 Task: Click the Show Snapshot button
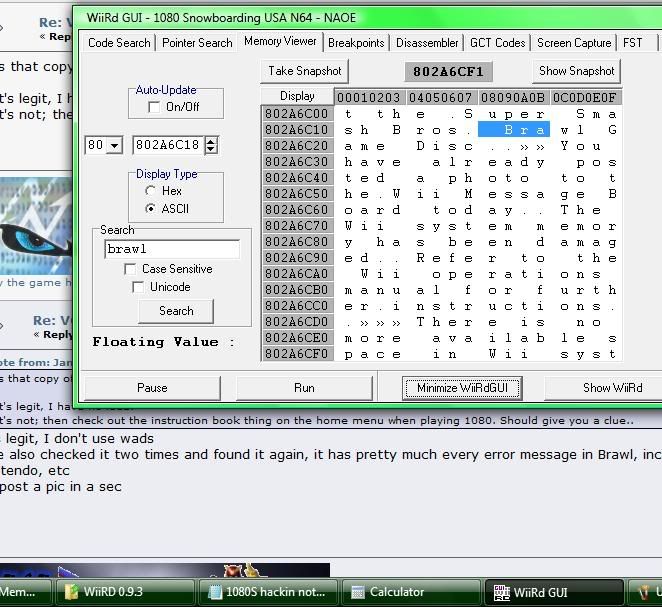tap(576, 71)
